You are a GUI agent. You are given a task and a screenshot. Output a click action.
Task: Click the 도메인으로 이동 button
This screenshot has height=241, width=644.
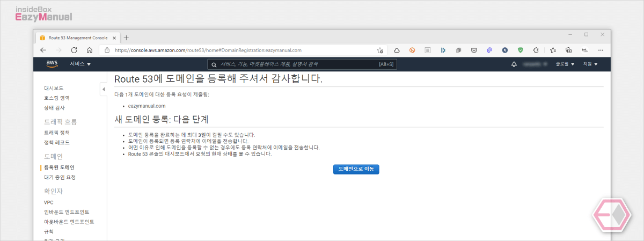coord(356,169)
